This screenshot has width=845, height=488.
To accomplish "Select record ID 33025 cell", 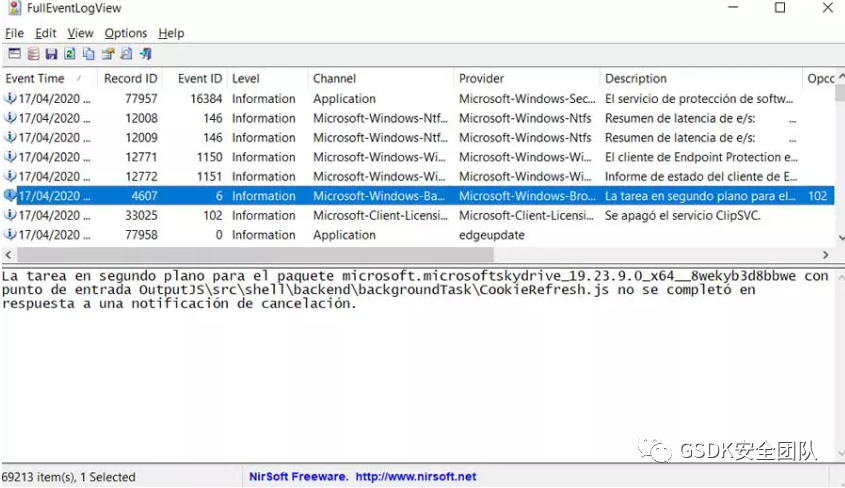I will [x=141, y=215].
